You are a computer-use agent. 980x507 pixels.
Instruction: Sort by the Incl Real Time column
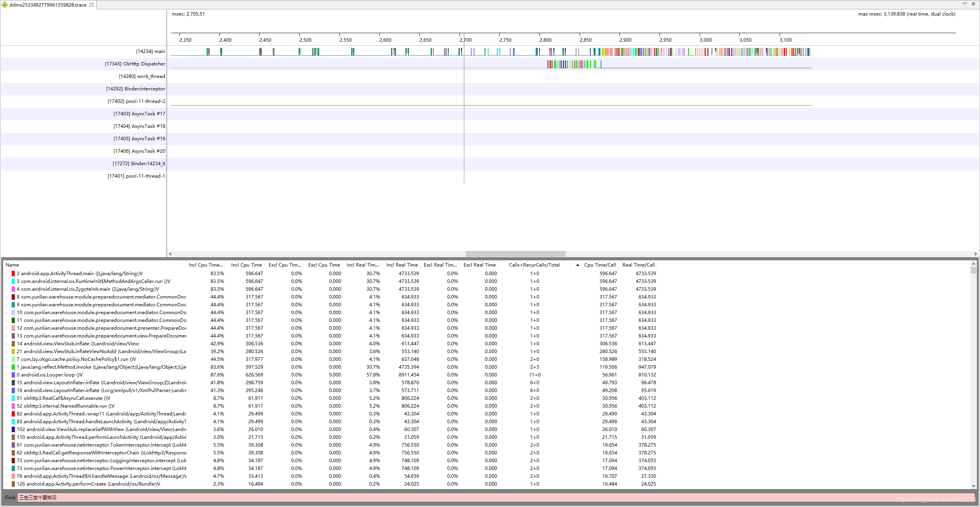(x=402, y=265)
